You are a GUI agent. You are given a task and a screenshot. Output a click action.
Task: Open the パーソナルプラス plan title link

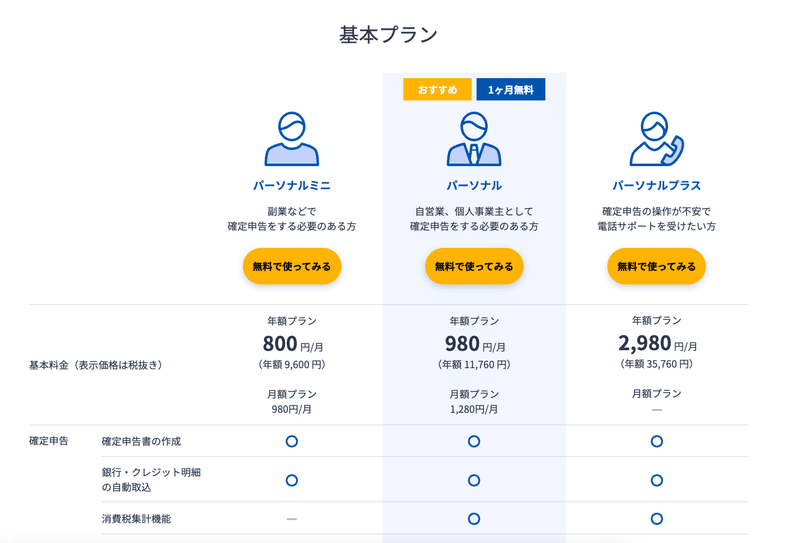(x=657, y=185)
